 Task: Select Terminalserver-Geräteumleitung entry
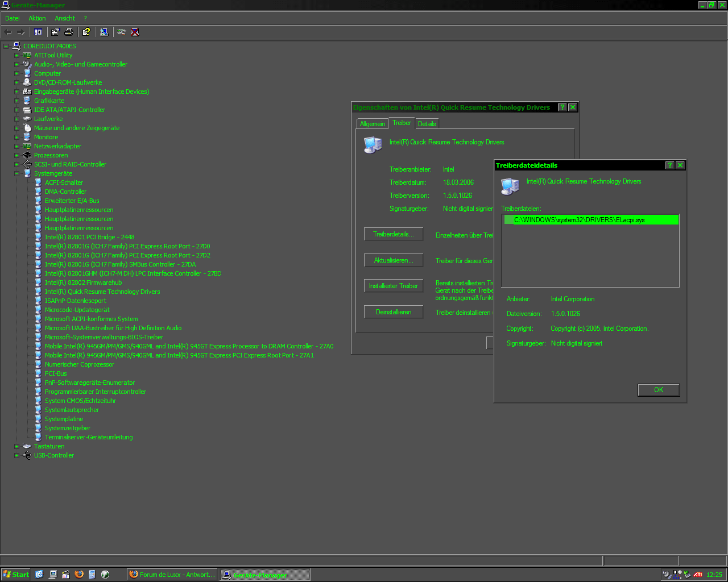click(89, 437)
